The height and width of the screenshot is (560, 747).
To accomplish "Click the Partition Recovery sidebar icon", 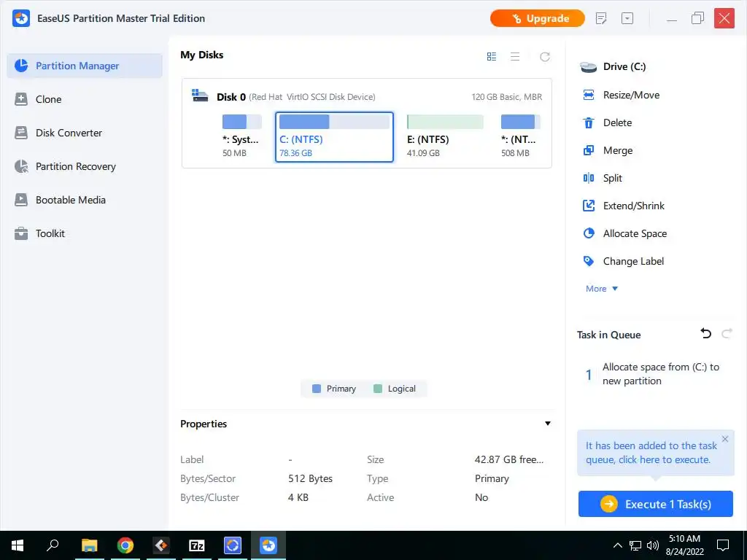I will click(x=21, y=166).
